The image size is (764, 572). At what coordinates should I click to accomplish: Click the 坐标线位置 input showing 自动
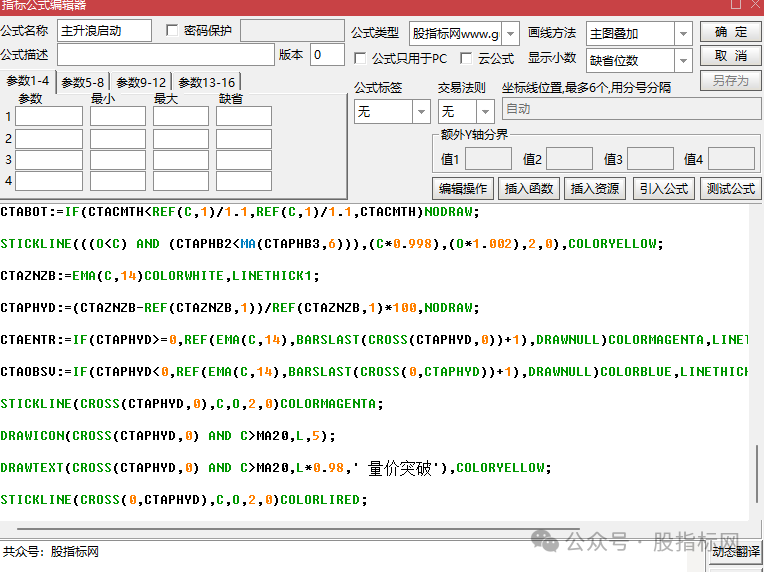click(x=631, y=109)
